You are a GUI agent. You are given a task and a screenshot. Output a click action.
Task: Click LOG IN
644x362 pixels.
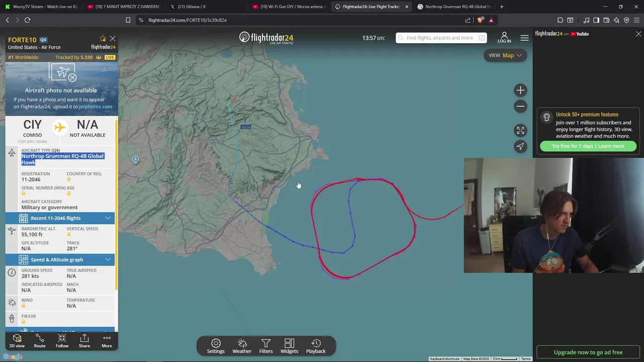coord(504,38)
